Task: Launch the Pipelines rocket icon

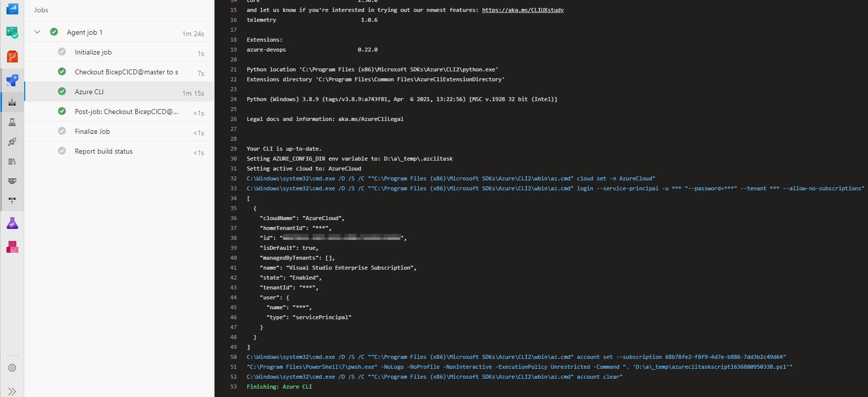Action: [x=12, y=80]
